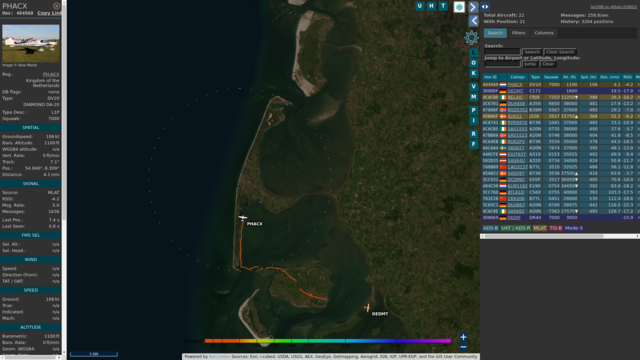Screen dimensions: 640x360
Task: Toggle the M map button
Action: 473,97
